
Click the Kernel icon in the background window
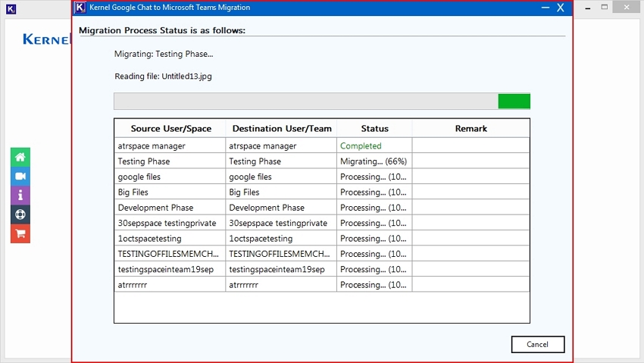[11, 8]
